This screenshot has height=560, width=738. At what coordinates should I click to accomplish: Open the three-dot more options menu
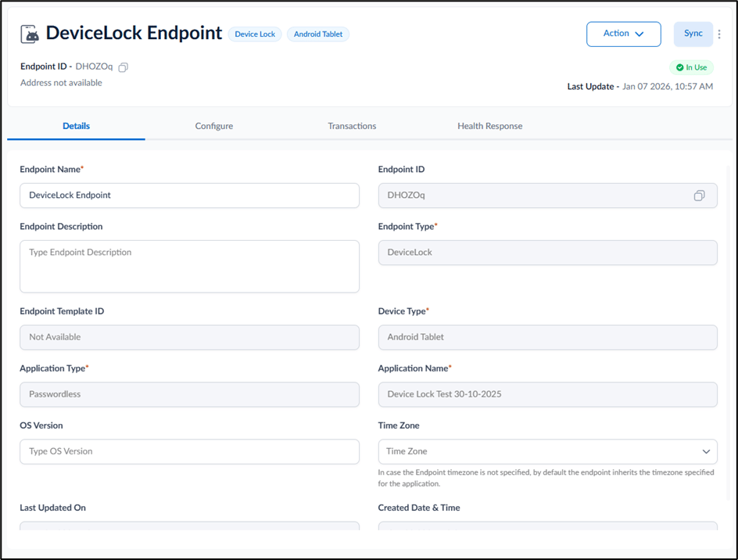point(719,34)
